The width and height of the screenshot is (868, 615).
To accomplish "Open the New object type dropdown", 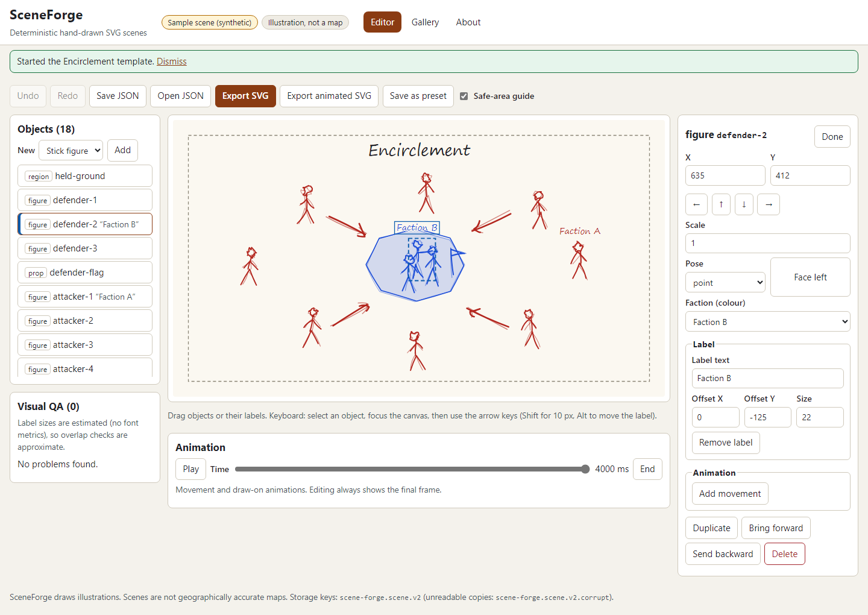I will click(x=71, y=151).
